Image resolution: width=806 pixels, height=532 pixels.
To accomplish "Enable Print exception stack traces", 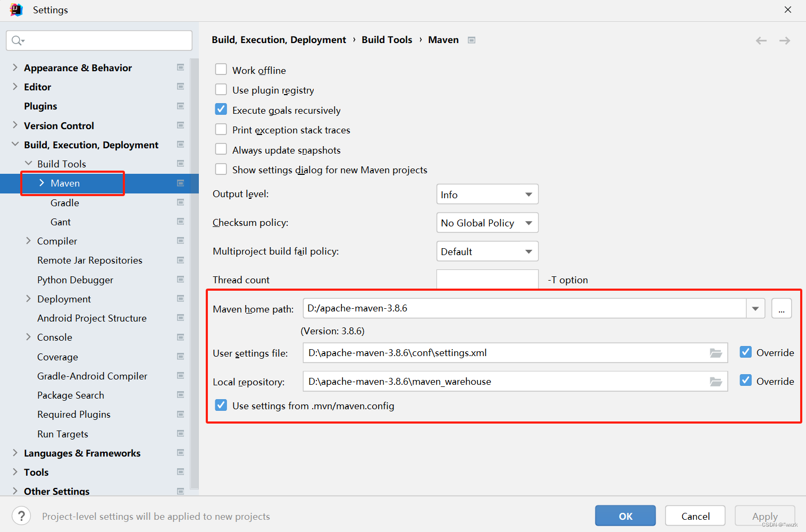I will pos(221,129).
